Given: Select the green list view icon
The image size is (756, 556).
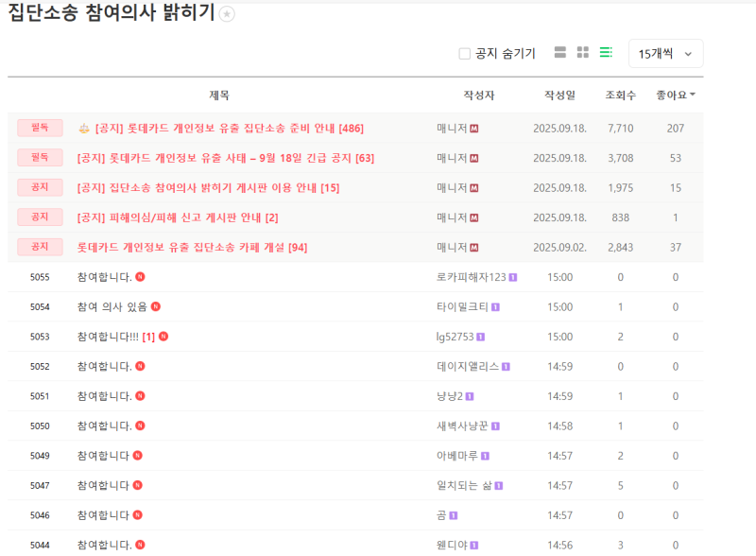Looking at the screenshot, I should 606,53.
